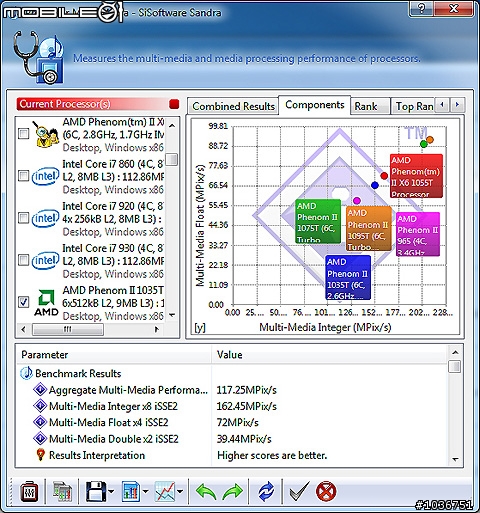
Task: Uncheck the AMD Phenom II 1035T checkbox
Action: coord(24,302)
